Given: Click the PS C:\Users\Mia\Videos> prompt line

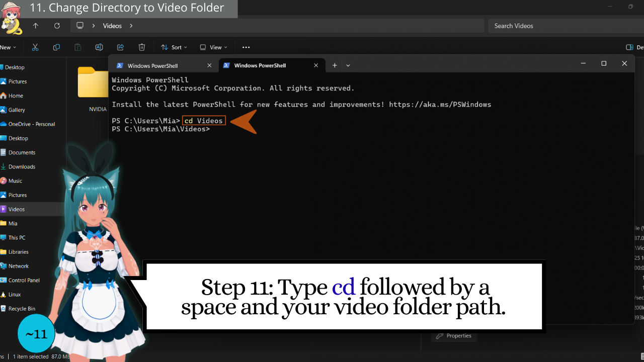Looking at the screenshot, I should tap(161, 129).
